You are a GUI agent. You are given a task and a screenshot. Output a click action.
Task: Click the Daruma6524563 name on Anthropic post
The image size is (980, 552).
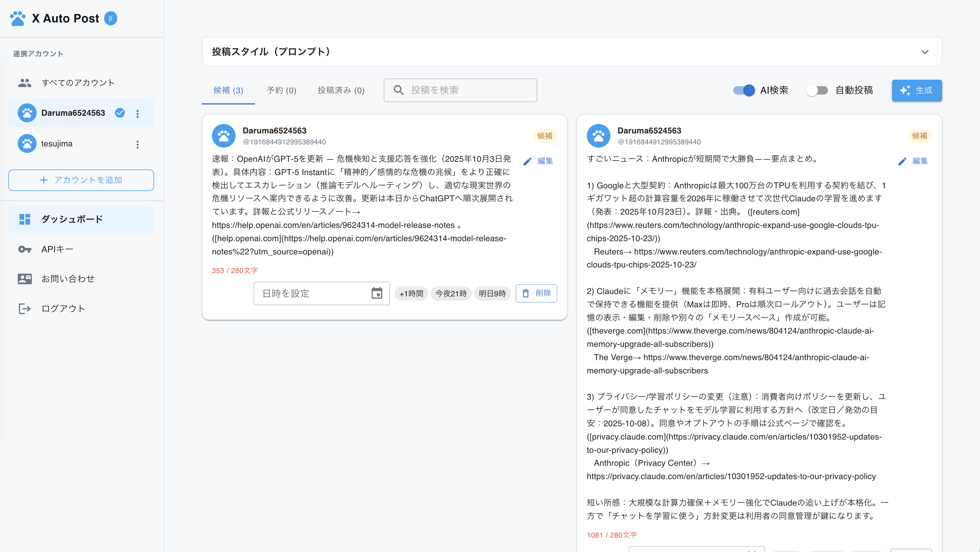coord(649,130)
